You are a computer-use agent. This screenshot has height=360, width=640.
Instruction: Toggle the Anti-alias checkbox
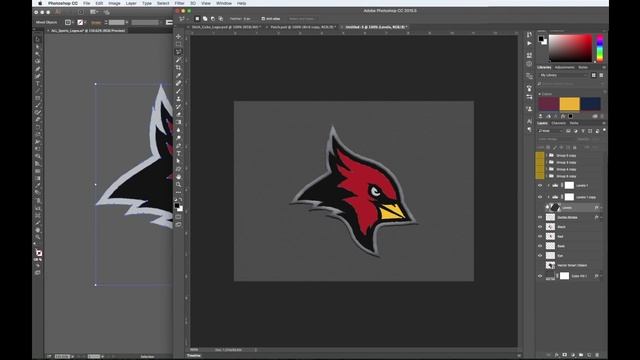(x=263, y=19)
